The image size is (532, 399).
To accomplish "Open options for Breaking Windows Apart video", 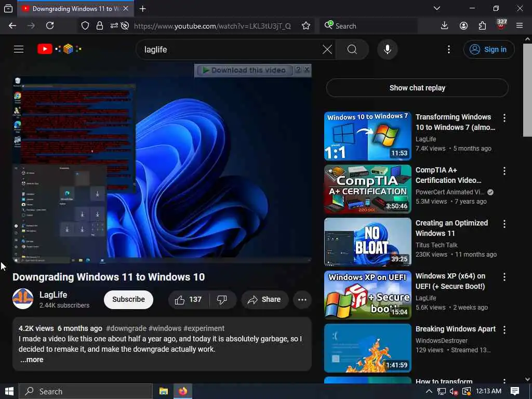I will (x=504, y=330).
